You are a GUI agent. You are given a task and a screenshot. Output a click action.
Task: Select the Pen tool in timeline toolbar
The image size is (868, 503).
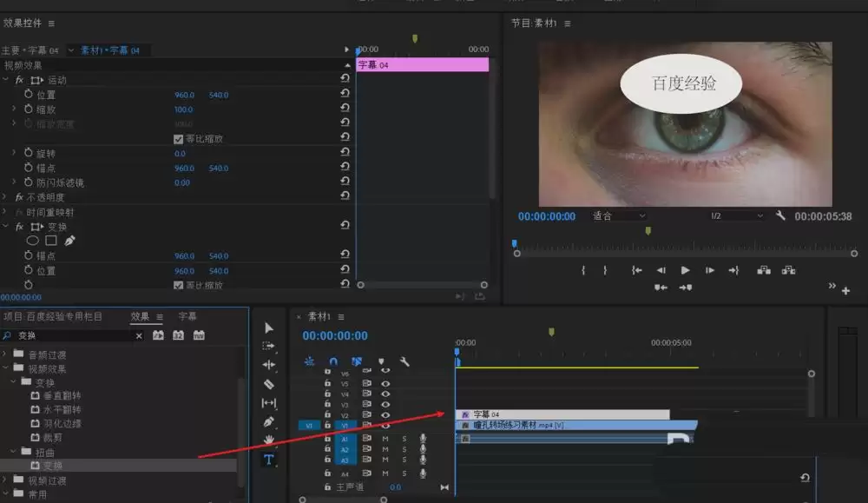(x=268, y=421)
